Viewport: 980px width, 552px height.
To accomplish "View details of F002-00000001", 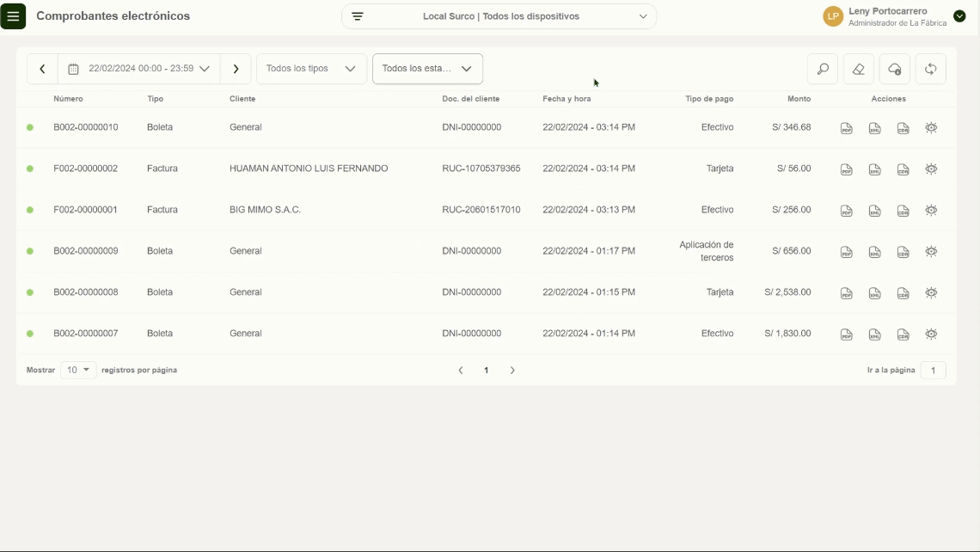I will tap(931, 210).
